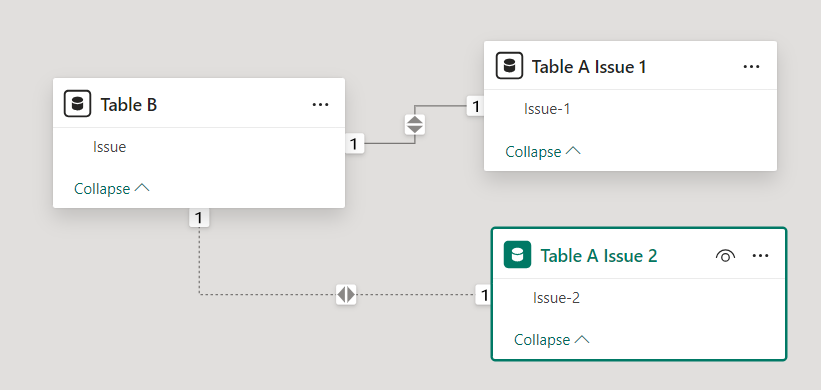Open Table B more options menu

pos(320,104)
